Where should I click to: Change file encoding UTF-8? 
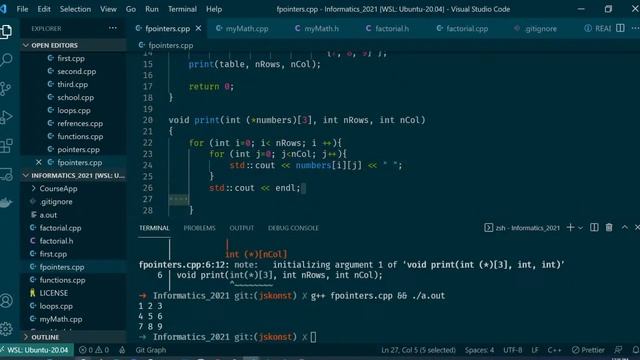(513, 350)
